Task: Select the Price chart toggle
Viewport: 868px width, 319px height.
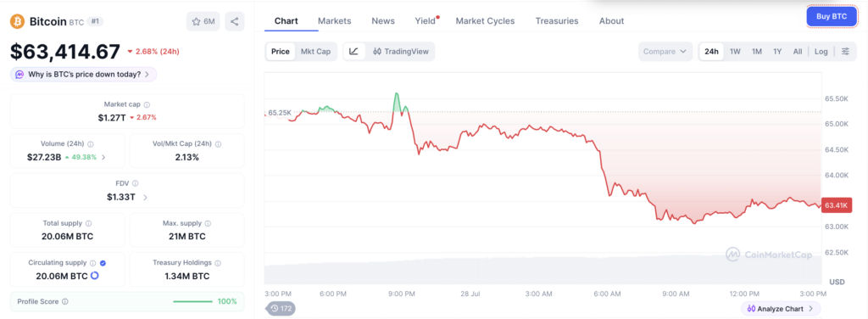Action: (280, 52)
